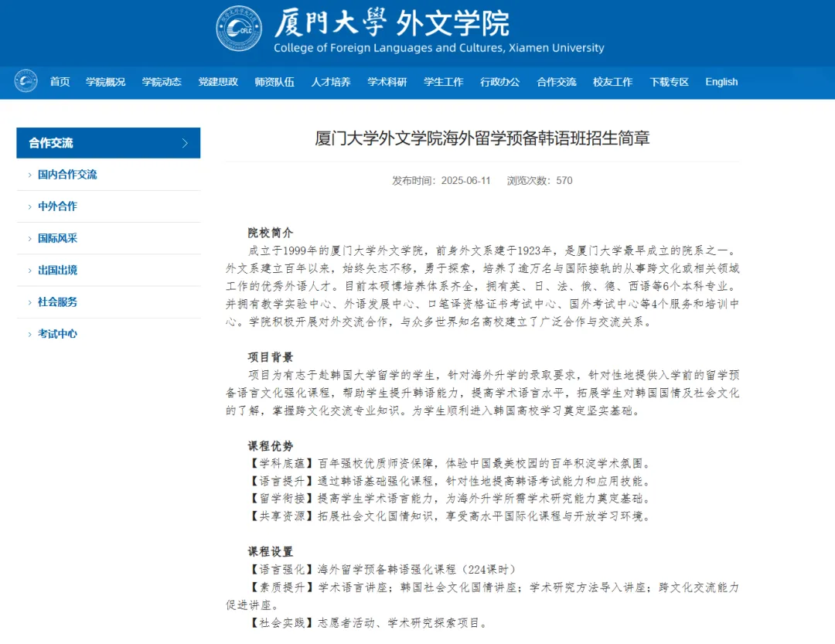Click the chevron arrow on 合作交流 sidebar header
This screenshot has height=644, width=835.
point(185,143)
